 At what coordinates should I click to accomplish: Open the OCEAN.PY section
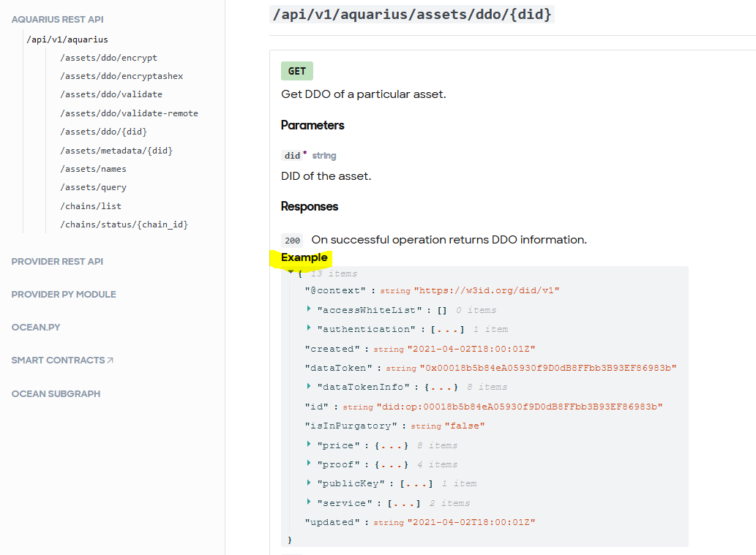(36, 328)
